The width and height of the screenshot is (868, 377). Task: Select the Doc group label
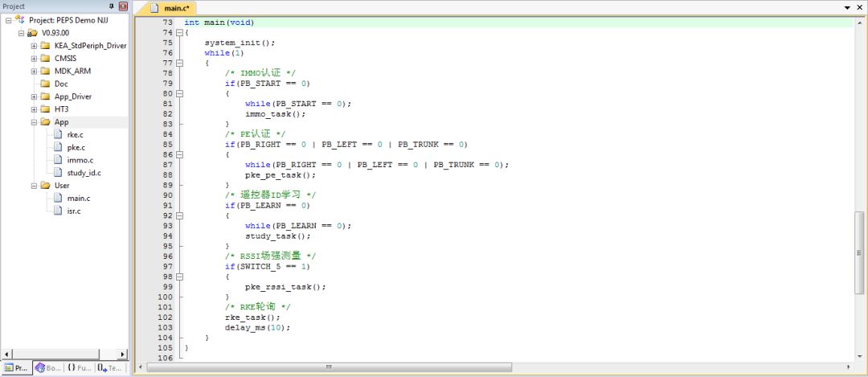(61, 84)
